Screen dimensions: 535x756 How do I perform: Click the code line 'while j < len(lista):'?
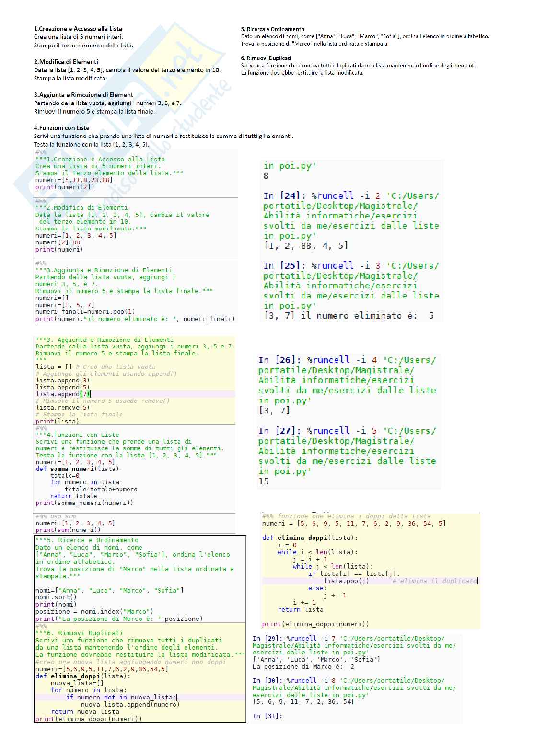tap(333, 566)
